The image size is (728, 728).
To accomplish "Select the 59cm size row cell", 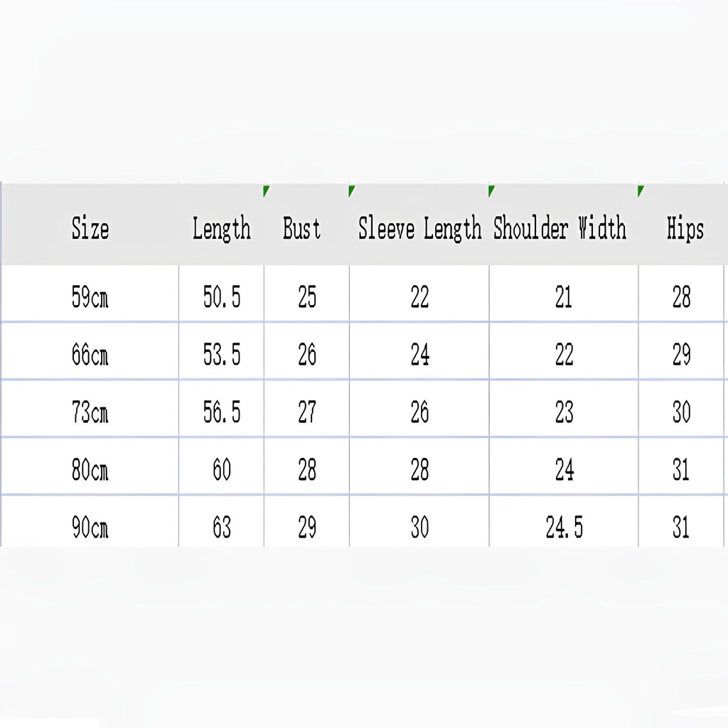I will click(x=90, y=297).
